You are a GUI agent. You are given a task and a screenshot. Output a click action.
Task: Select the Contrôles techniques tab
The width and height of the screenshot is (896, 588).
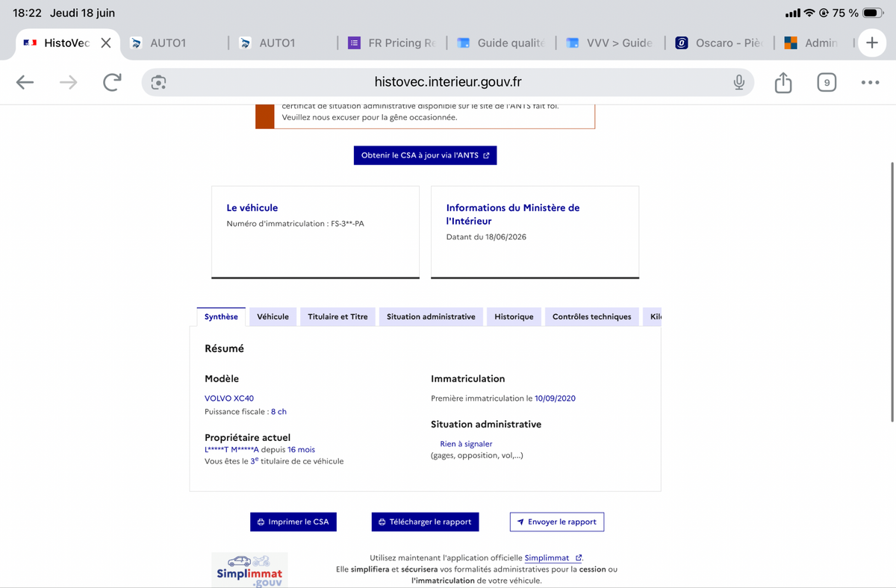point(591,316)
